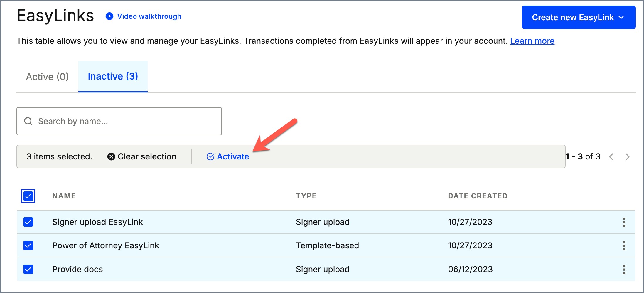This screenshot has width=644, height=293.
Task: Sort by the DATE CREATED column header
Action: pos(478,196)
